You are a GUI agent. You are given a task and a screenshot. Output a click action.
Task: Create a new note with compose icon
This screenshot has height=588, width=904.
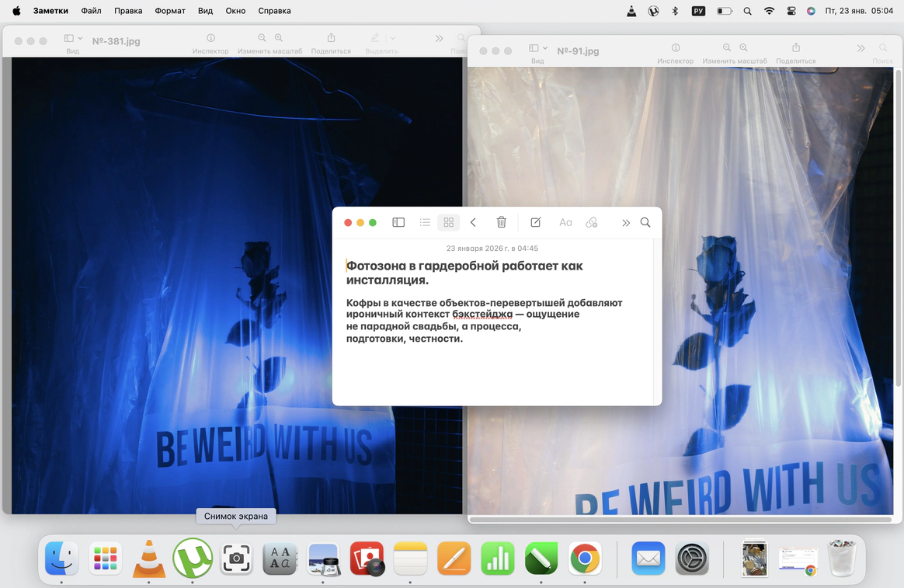(x=535, y=222)
